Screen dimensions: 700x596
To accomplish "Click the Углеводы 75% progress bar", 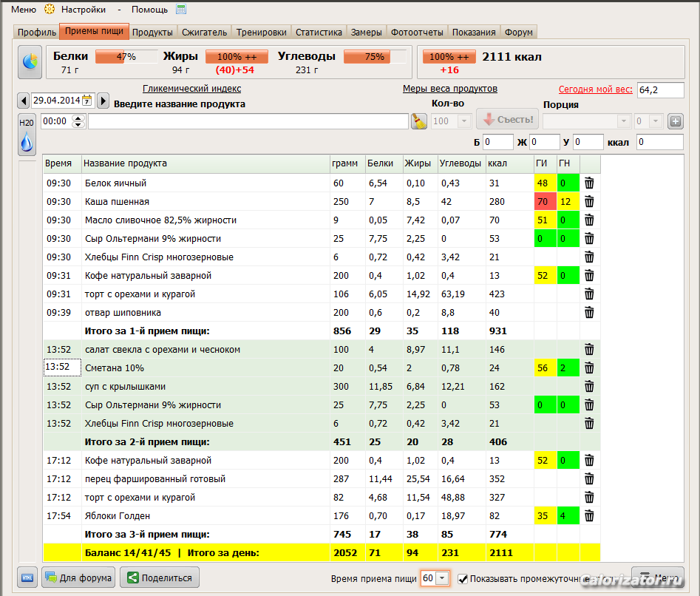I will tap(375, 57).
